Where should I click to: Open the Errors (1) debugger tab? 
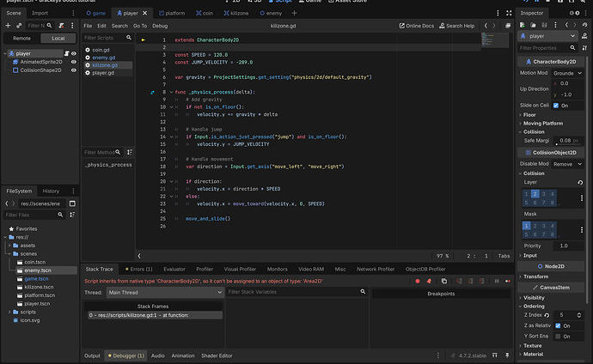(x=138, y=269)
